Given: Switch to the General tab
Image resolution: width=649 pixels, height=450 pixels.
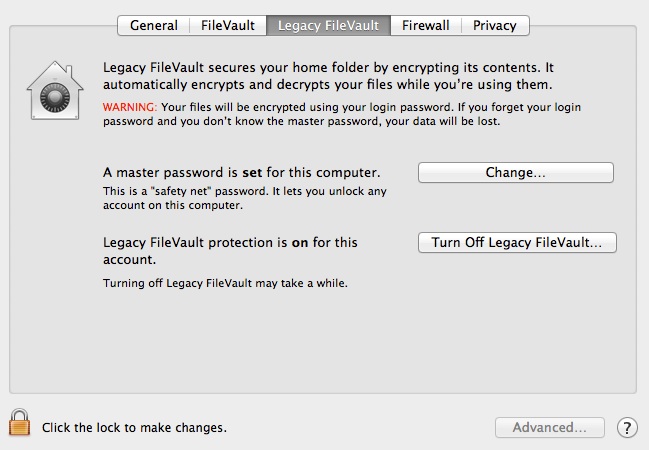Looking at the screenshot, I should (x=154, y=25).
